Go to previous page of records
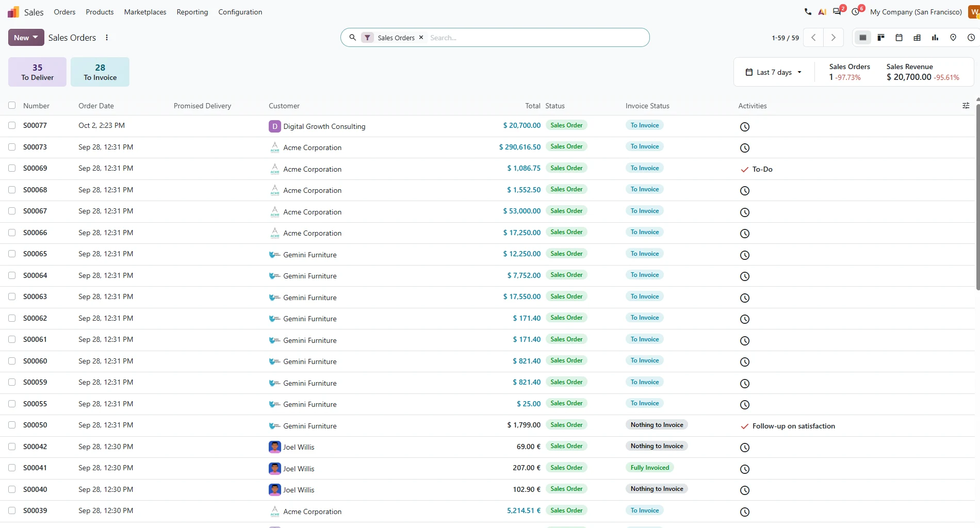 coord(813,38)
